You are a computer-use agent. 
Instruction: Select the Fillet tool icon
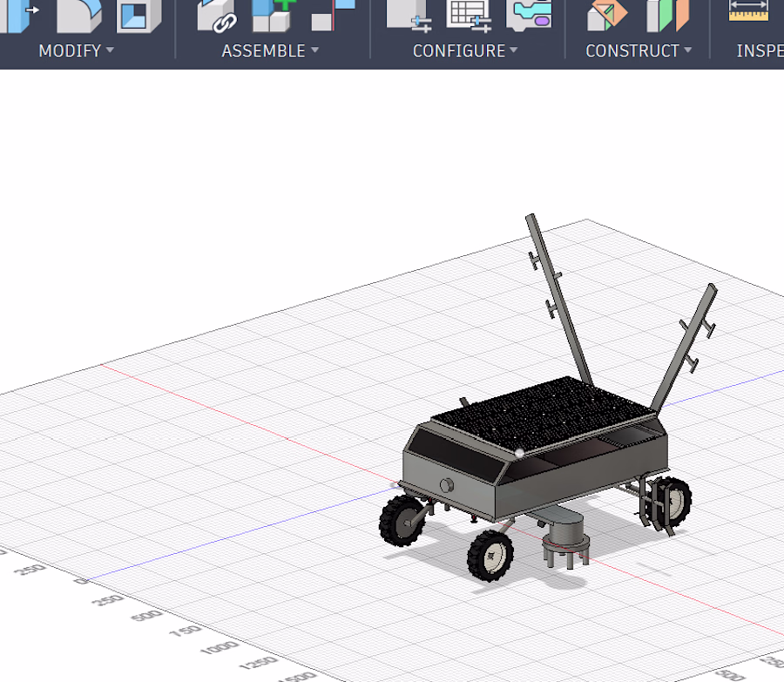coord(79,16)
